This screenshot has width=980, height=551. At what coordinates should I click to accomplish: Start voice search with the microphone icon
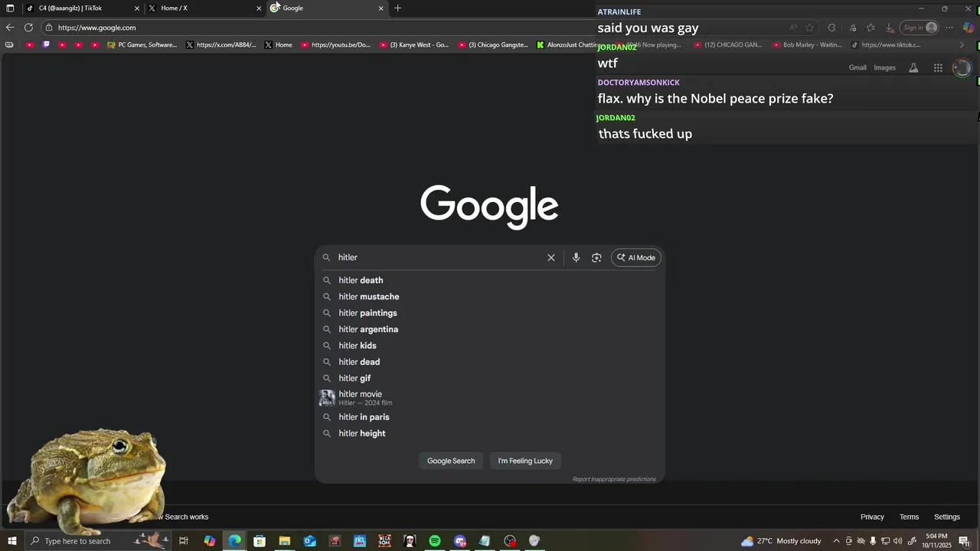pos(576,258)
